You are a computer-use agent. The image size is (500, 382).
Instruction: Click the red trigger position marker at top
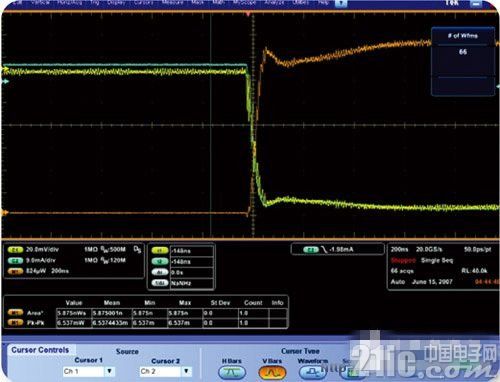[x=248, y=14]
